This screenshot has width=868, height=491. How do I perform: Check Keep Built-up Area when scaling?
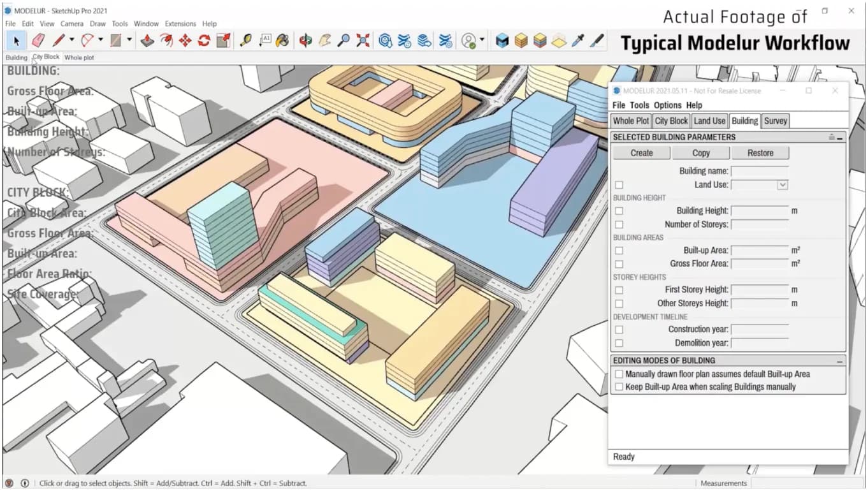619,386
